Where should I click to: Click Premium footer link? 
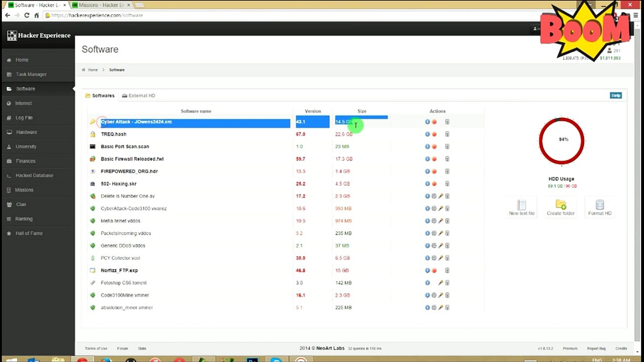click(570, 348)
